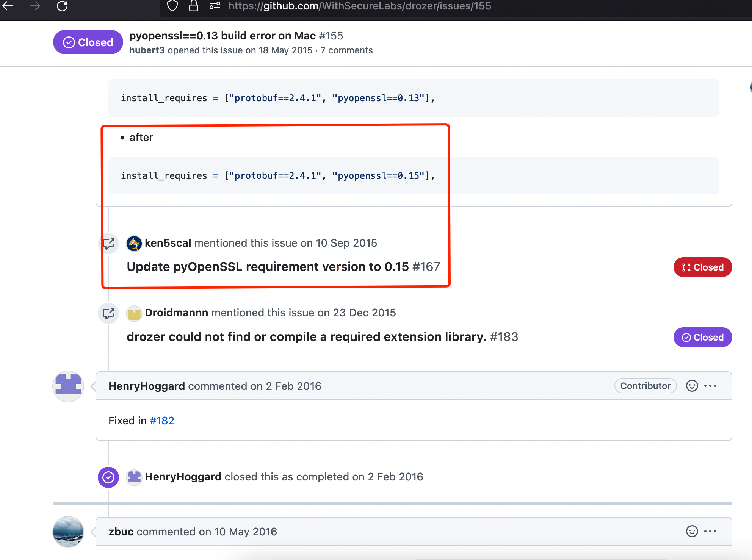Click the padlock site security icon
This screenshot has width=752, height=560.
pos(194,6)
